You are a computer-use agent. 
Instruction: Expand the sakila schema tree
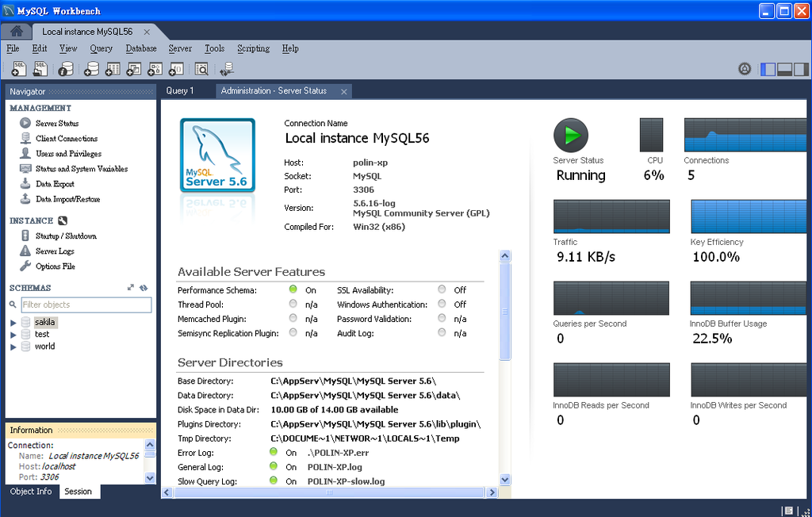point(13,323)
